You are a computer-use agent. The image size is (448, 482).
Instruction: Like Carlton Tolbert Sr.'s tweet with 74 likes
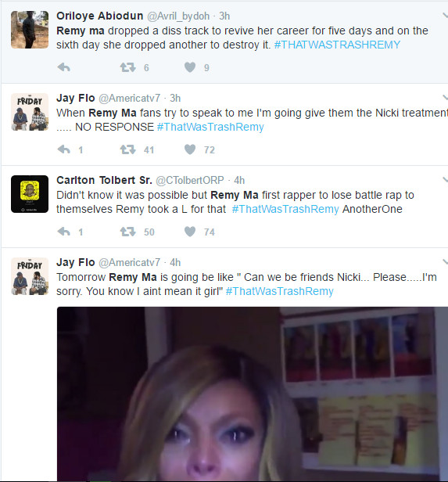tap(190, 232)
